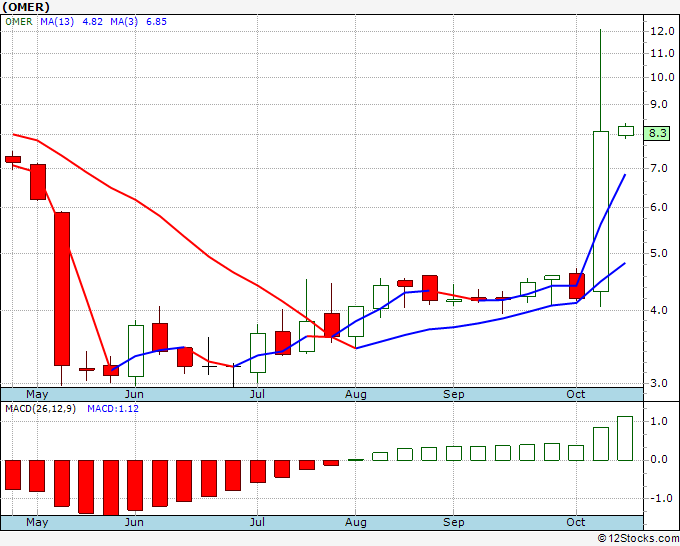The width and height of the screenshot is (680, 546).
Task: Click the 8.3 current price tag
Action: point(657,133)
